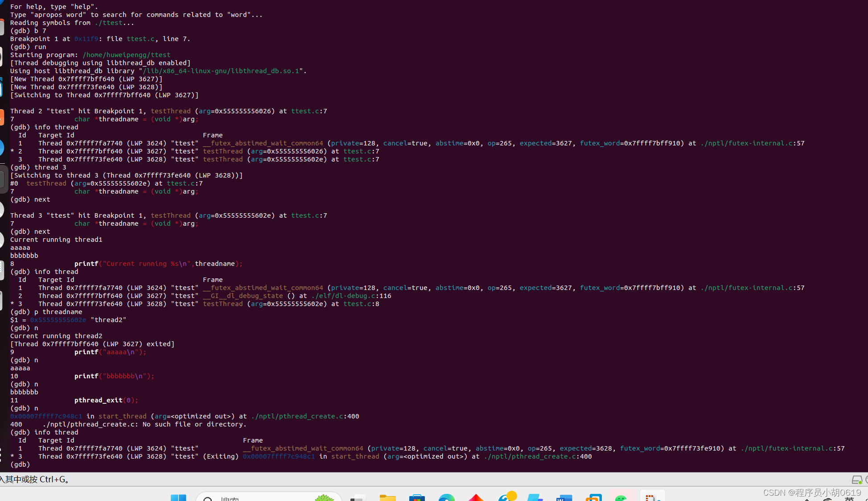Image resolution: width=868 pixels, height=501 pixels.
Task: Click 'Reading symbols from ./ttest...' line
Action: tap(72, 23)
